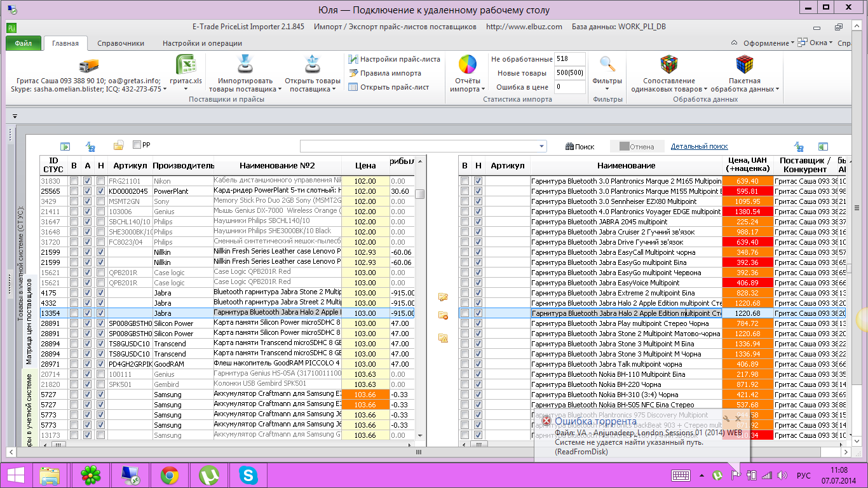868x488 pixels.
Task: Launch Google Chrome from the taskbar
Action: pos(169,475)
